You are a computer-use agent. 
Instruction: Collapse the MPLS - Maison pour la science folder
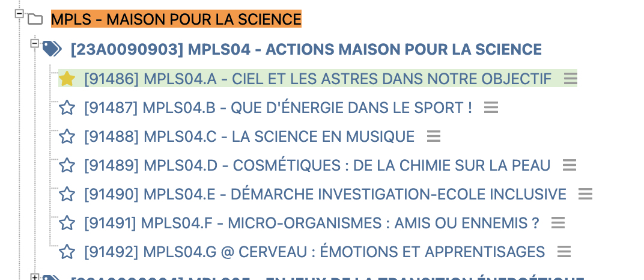[19, 14]
